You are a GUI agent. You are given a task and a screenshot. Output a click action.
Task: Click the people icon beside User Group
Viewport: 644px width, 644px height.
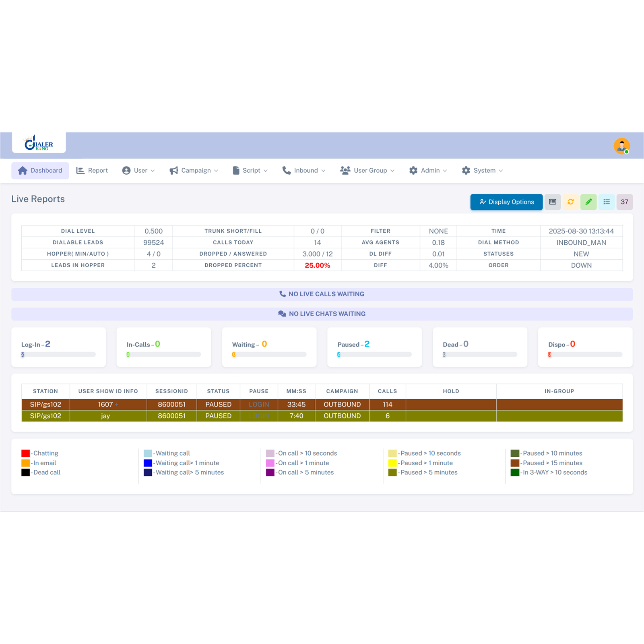(x=345, y=171)
